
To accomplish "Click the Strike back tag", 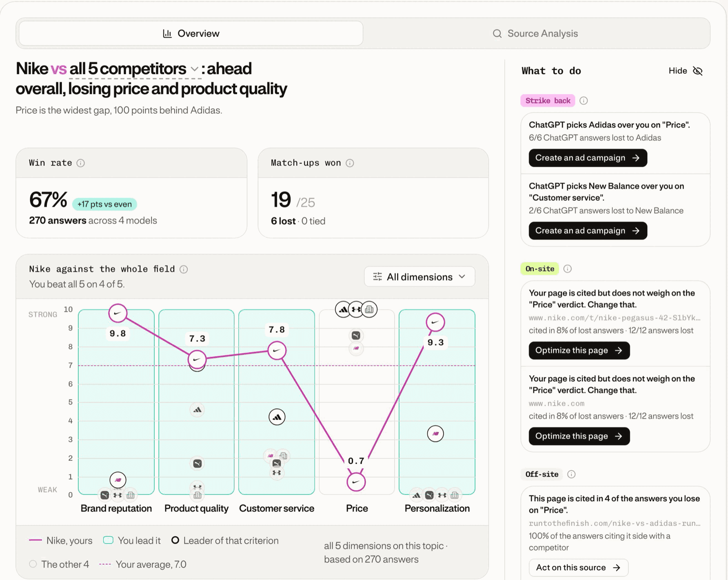I will 548,101.
